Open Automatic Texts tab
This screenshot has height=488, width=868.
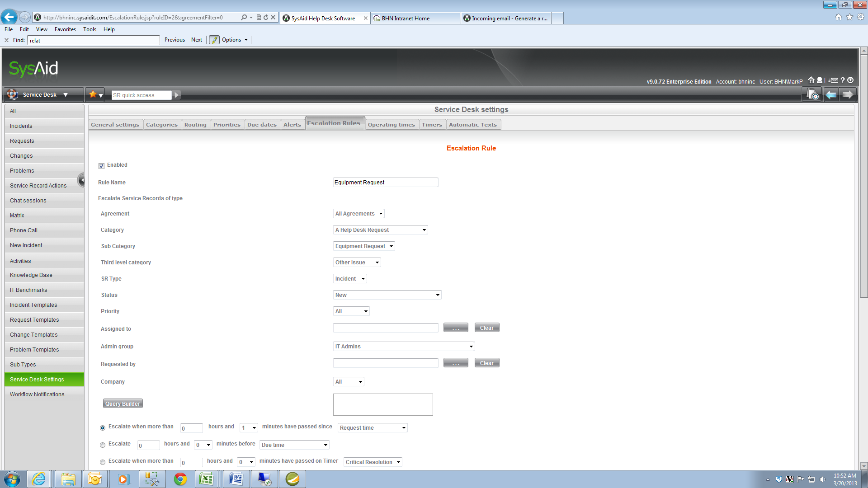(473, 125)
